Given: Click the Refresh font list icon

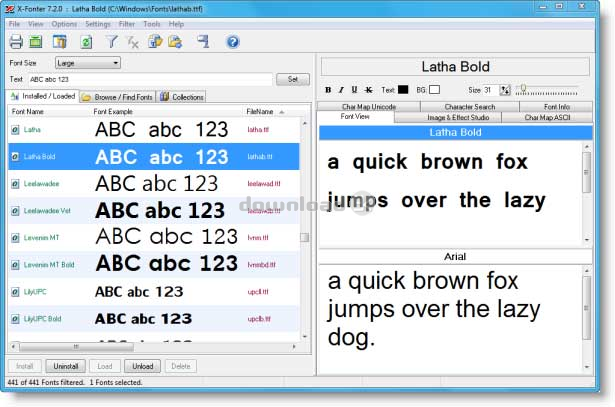Looking at the screenshot, I should pos(86,42).
